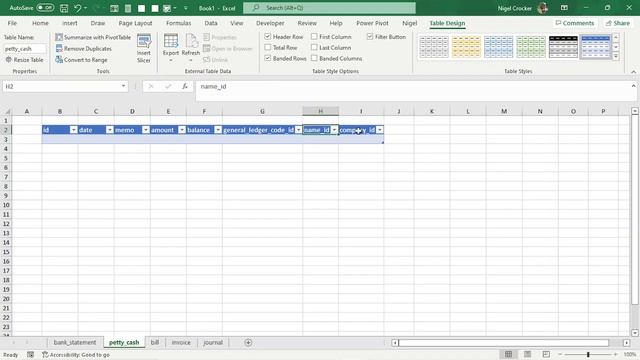Viewport: 640px width, 360px height.
Task: Click the Insert Function fx icon
Action: pos(185,86)
